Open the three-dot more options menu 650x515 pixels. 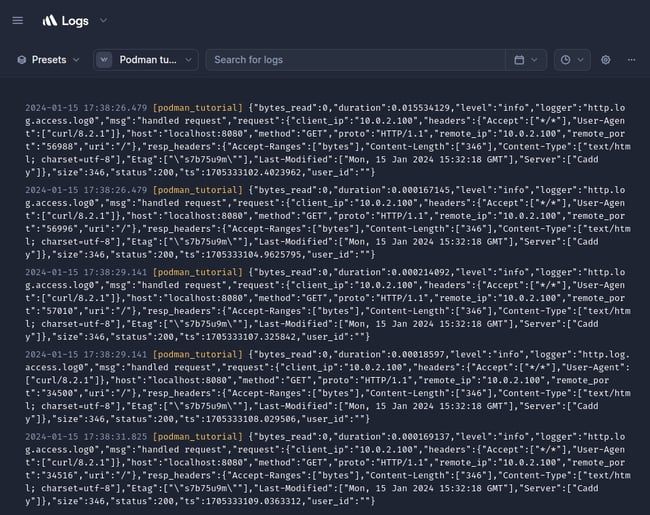632,60
